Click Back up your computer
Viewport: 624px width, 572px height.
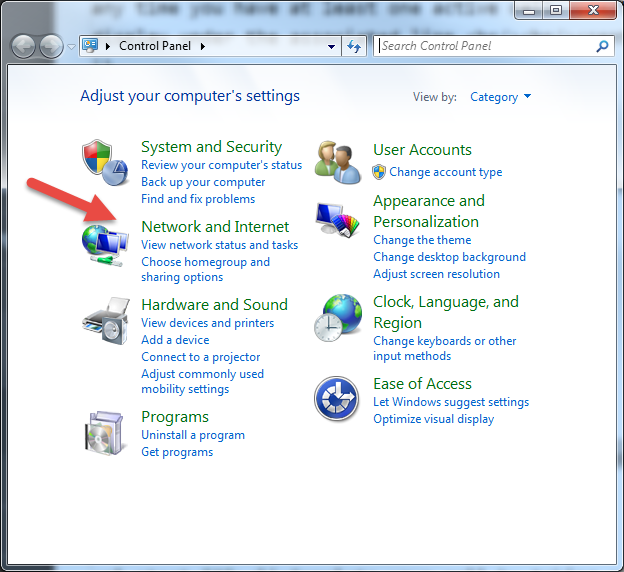tap(203, 182)
